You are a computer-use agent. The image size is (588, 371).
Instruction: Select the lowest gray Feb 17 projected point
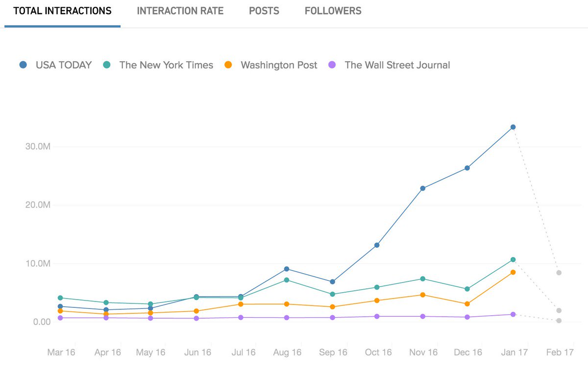click(559, 321)
